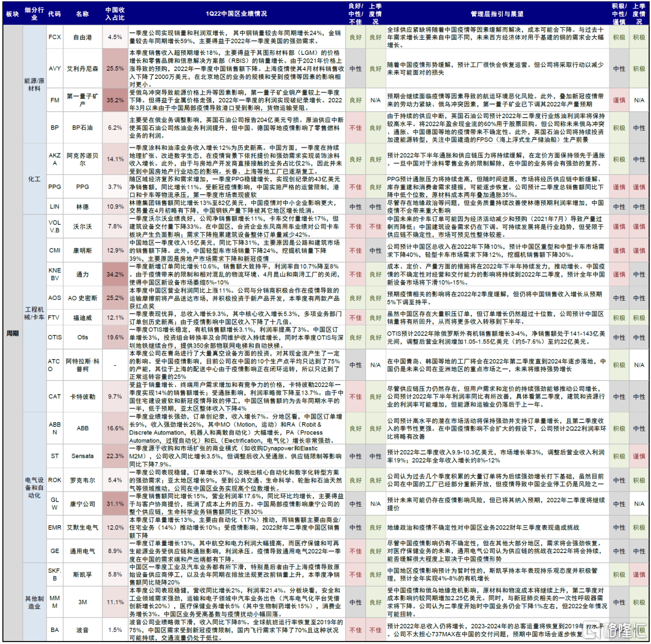The height and width of the screenshot is (644, 651).
Task: Click 谨慎 rating in the ST Sensata row
Action: [639, 456]
